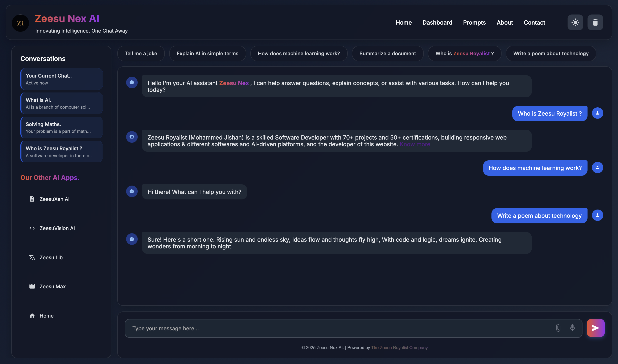
Task: Send the message with the arrow button
Action: [596, 328]
